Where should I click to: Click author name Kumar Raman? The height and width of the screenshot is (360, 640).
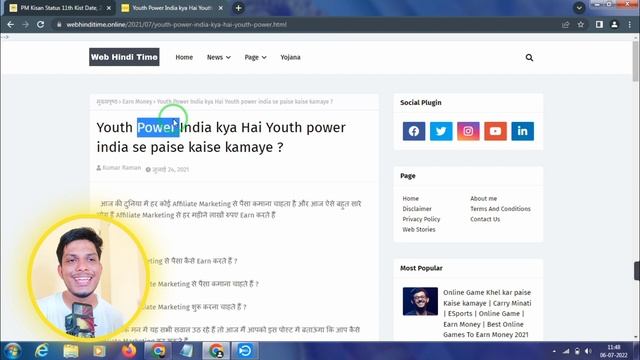point(122,168)
